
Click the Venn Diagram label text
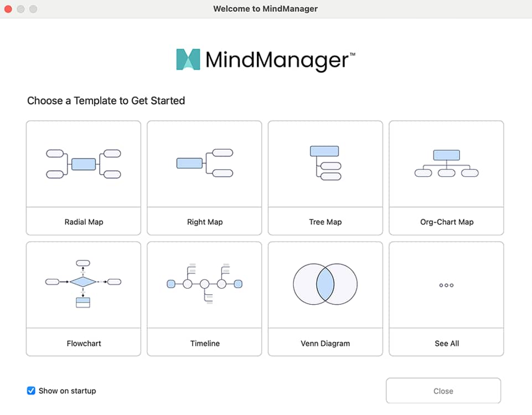coord(325,343)
